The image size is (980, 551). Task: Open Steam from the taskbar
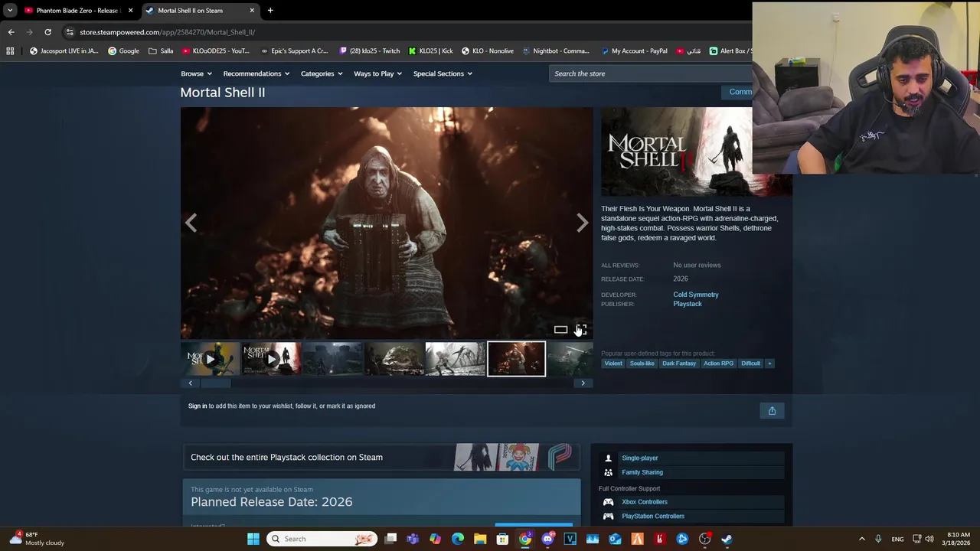tap(727, 539)
